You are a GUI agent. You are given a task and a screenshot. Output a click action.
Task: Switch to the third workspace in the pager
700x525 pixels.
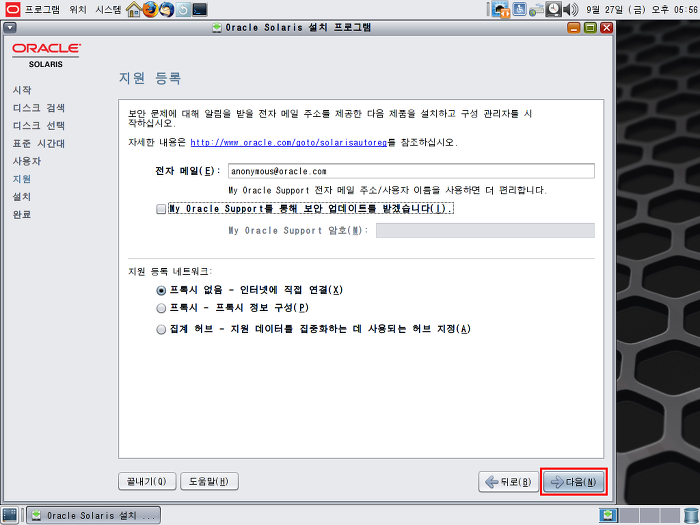coord(648,515)
